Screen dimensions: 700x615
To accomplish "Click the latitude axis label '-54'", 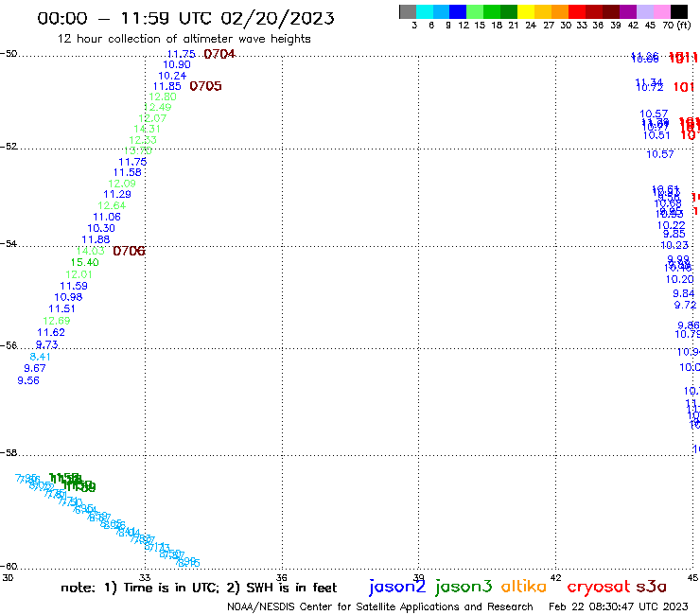I will (x=9, y=244).
